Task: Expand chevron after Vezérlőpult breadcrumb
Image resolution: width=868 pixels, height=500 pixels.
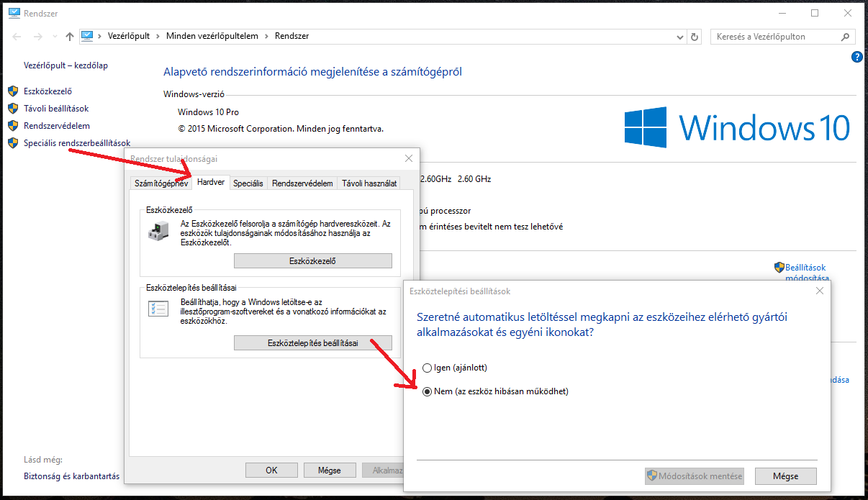Action: [158, 36]
